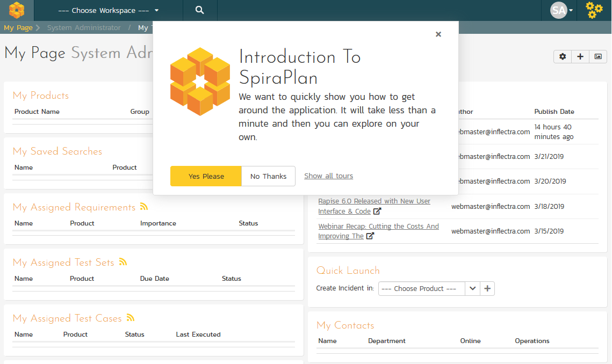Click the Product Name column header
The height and width of the screenshot is (364, 612).
[37, 112]
